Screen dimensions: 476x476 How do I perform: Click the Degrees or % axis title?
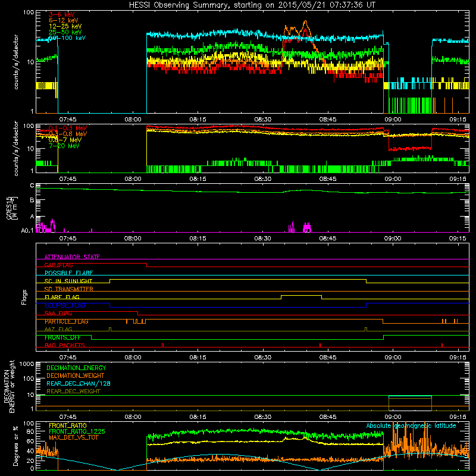[15, 446]
